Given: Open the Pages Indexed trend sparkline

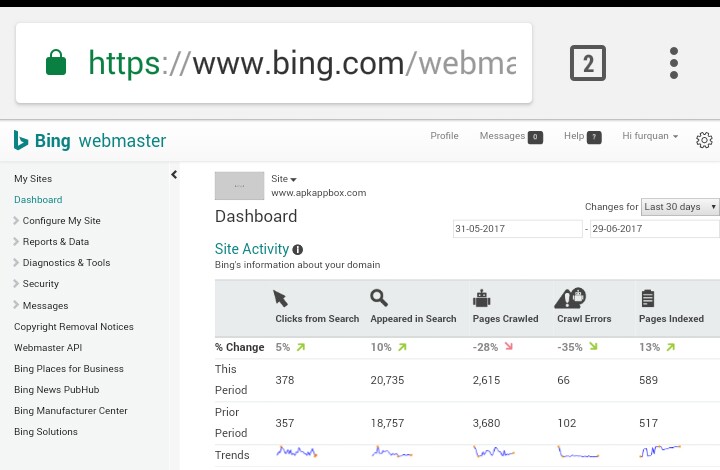Looking at the screenshot, I should coord(660,452).
